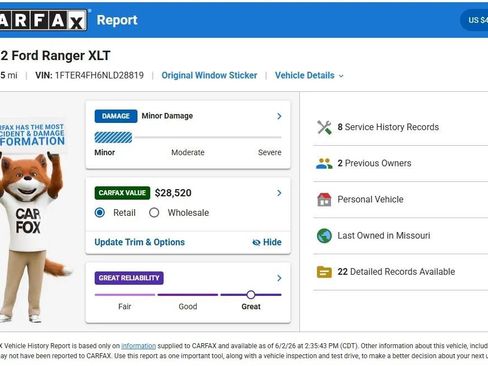Open the Vehicle Details dropdown
The image size is (488, 366).
tap(309, 75)
